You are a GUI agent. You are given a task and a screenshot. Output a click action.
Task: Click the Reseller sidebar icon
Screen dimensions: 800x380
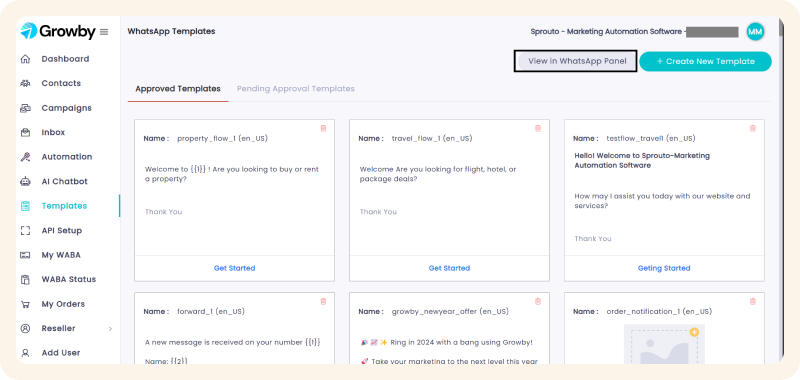(x=25, y=328)
